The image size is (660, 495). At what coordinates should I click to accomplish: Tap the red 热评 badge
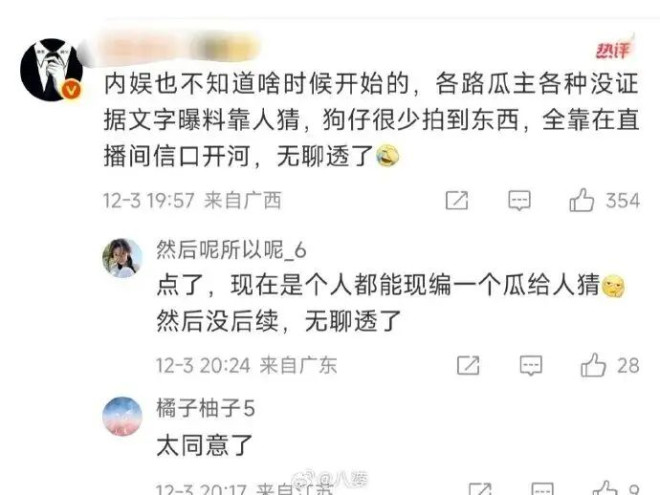click(x=613, y=50)
